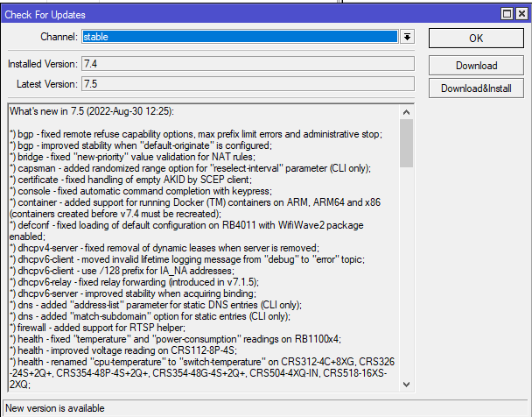Click the health "switch-temperature" rename line
This screenshot has height=417, width=532.
point(202,373)
